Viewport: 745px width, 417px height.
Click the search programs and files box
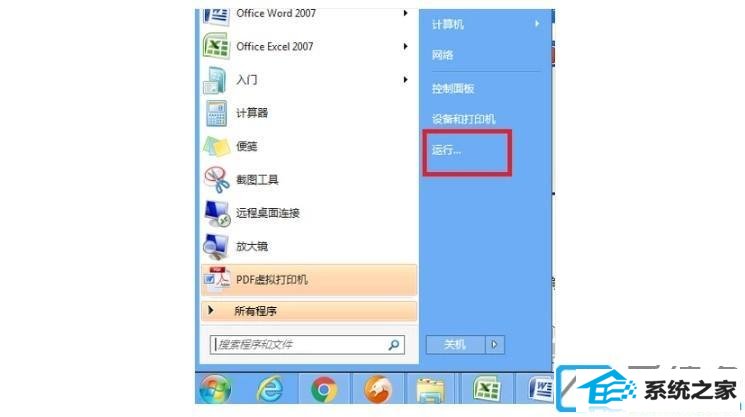[307, 345]
